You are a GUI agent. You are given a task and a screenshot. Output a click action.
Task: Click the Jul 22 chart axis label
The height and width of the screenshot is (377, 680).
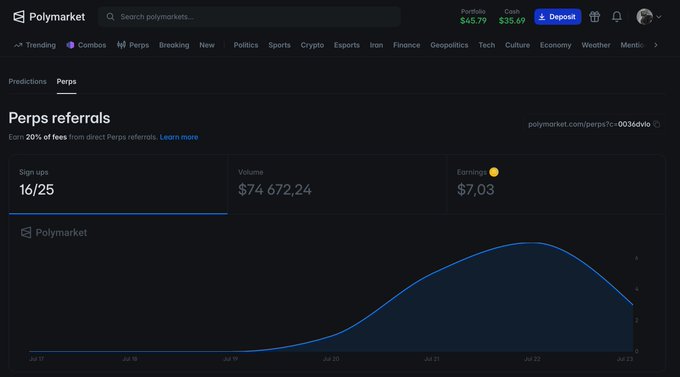[x=532, y=359]
